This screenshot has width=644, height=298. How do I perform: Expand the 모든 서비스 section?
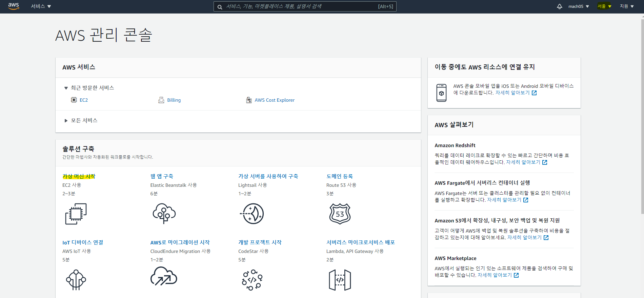81,120
